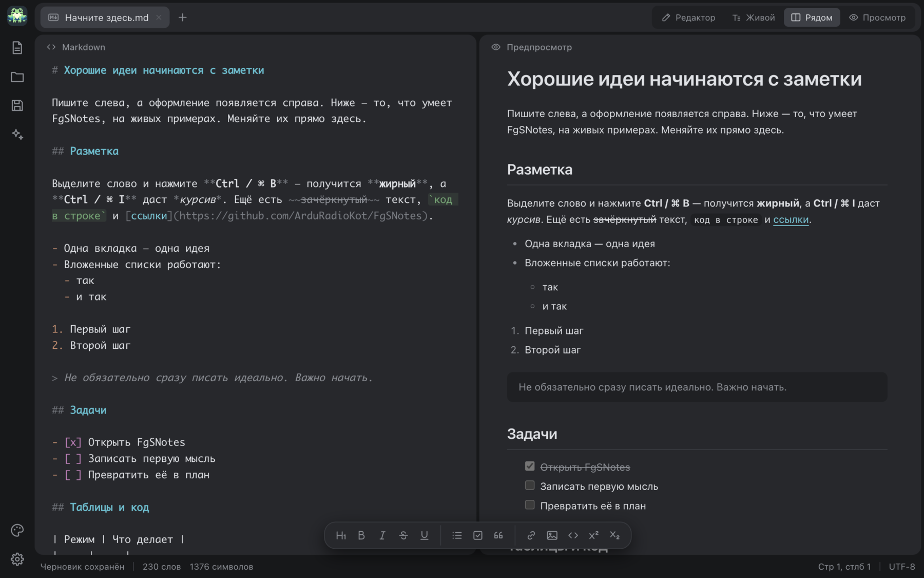Switch to the 'Живой' view mode
Image resolution: width=924 pixels, height=578 pixels.
[x=753, y=17]
